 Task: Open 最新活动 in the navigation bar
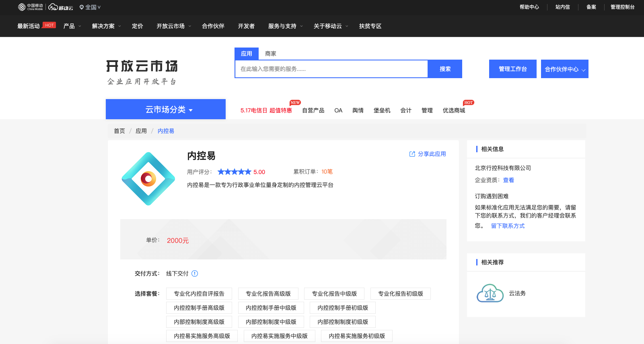(x=29, y=26)
